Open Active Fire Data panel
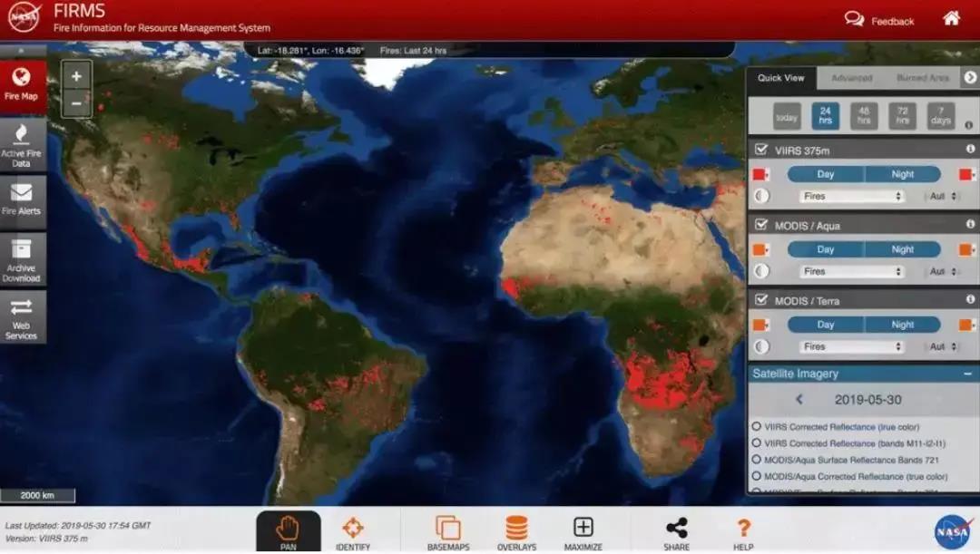Viewport: 980px width, 554px height. tap(22, 145)
